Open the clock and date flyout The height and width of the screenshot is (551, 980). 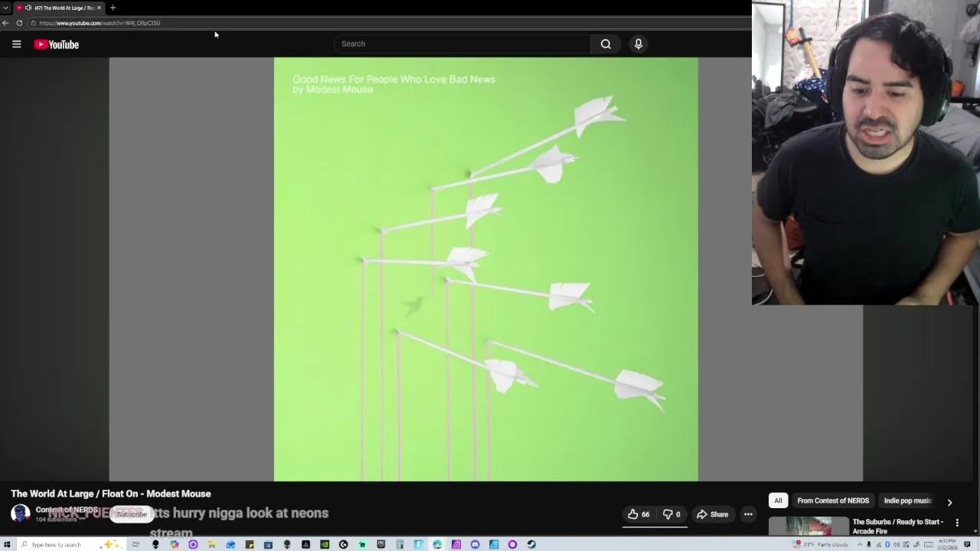[x=947, y=544]
